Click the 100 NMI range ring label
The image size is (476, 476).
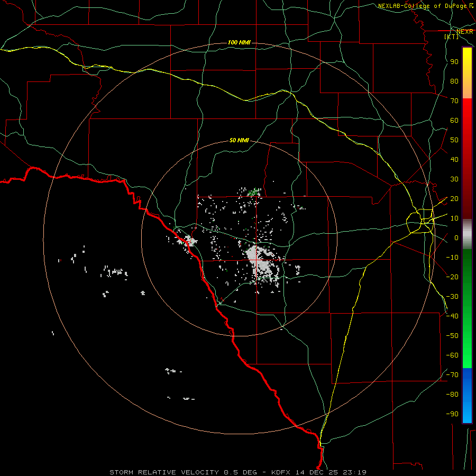tap(239, 42)
